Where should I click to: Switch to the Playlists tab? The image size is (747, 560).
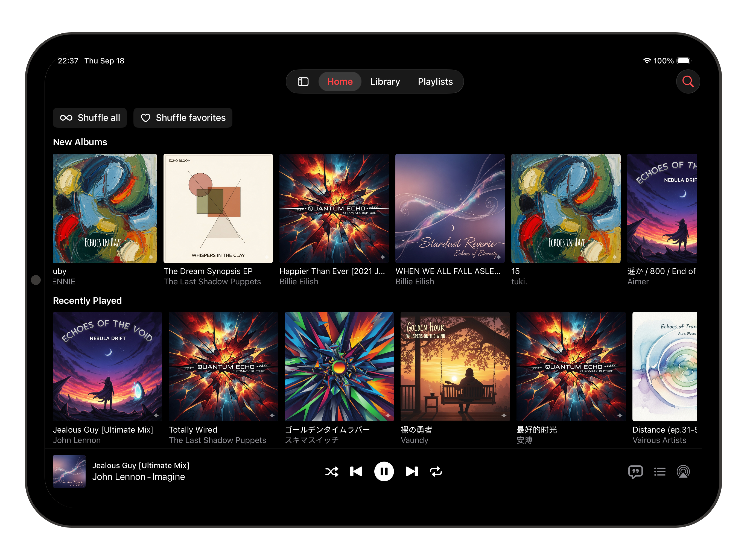coord(435,82)
